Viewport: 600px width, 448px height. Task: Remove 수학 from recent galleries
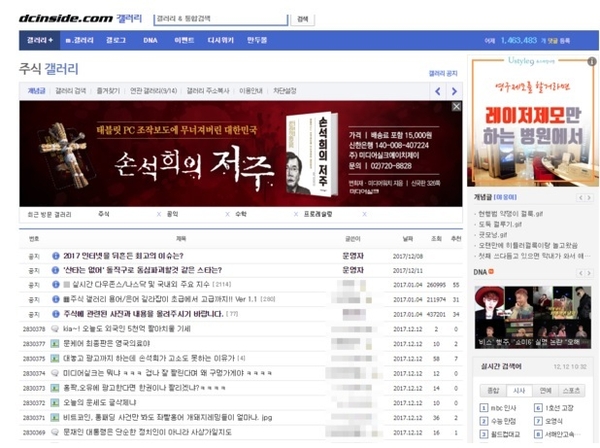pyautogui.click(x=296, y=214)
